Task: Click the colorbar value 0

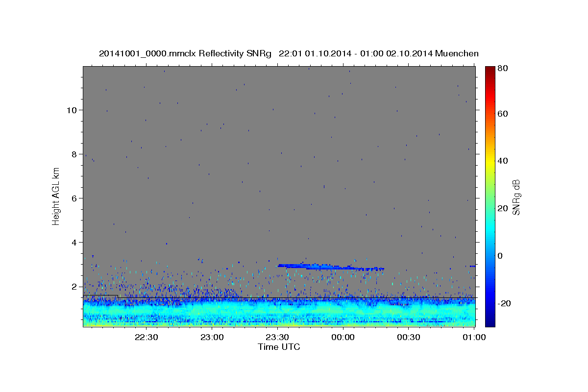Action: tap(500, 256)
